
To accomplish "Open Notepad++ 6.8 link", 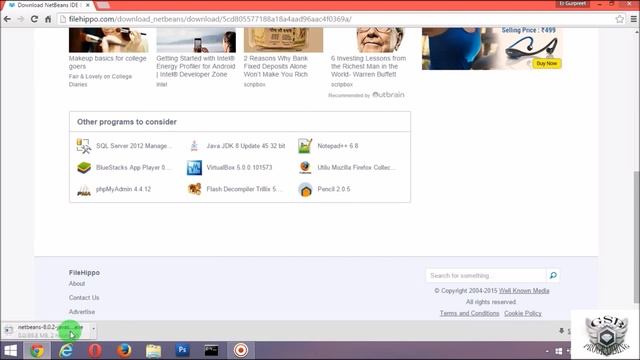I will click(338, 146).
